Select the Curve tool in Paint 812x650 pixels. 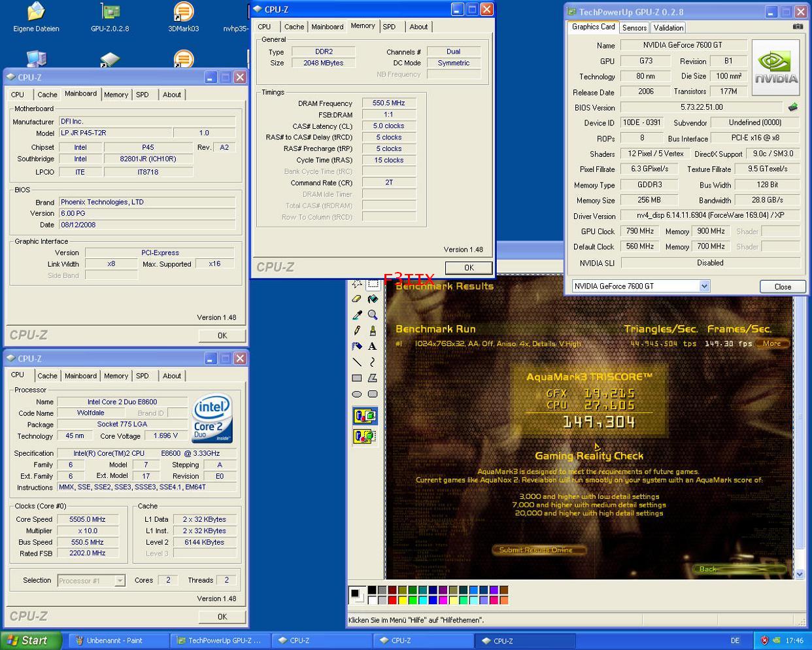click(x=373, y=362)
